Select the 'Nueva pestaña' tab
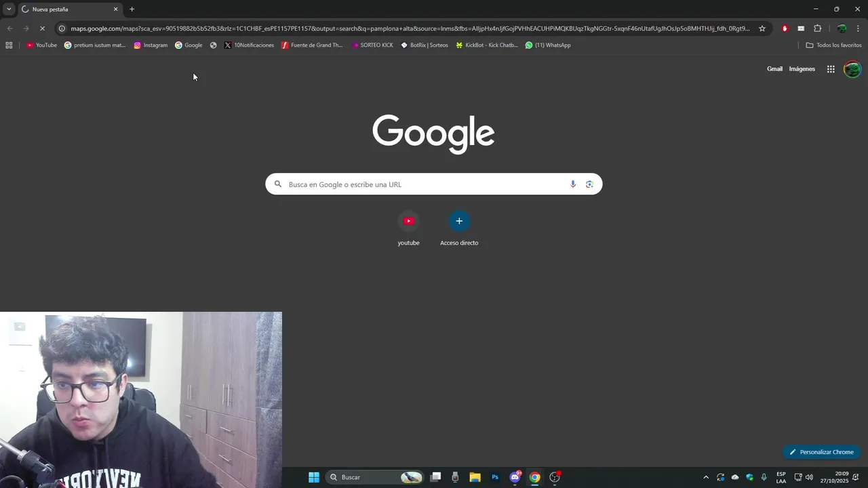The height and width of the screenshot is (488, 868). 69,9
